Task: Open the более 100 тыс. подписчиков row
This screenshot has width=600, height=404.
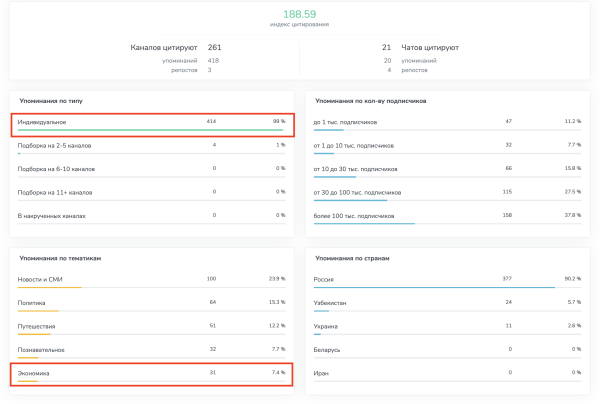Action: tap(446, 215)
